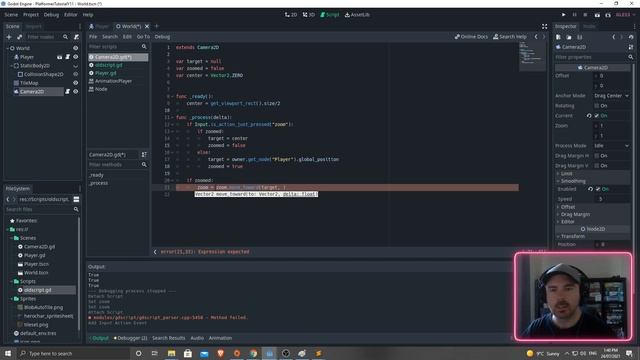Switch to the Player scene tab
The height and width of the screenshot is (360, 640).
click(x=99, y=26)
